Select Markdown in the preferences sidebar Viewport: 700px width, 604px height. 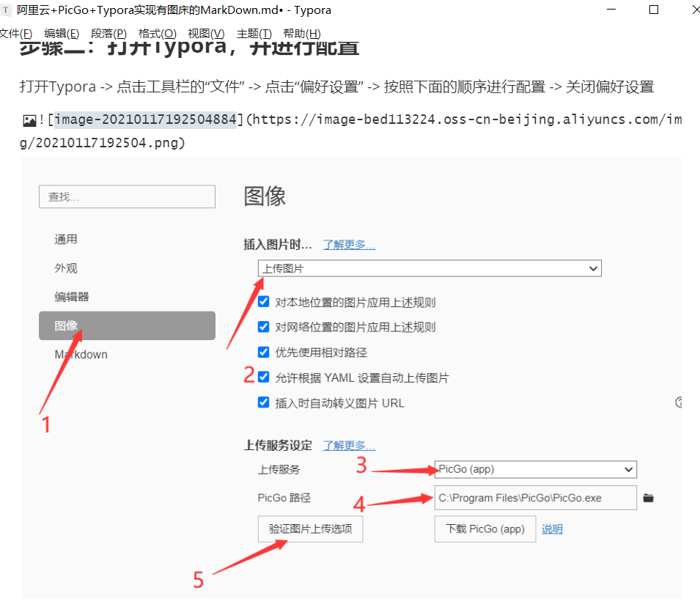point(81,355)
